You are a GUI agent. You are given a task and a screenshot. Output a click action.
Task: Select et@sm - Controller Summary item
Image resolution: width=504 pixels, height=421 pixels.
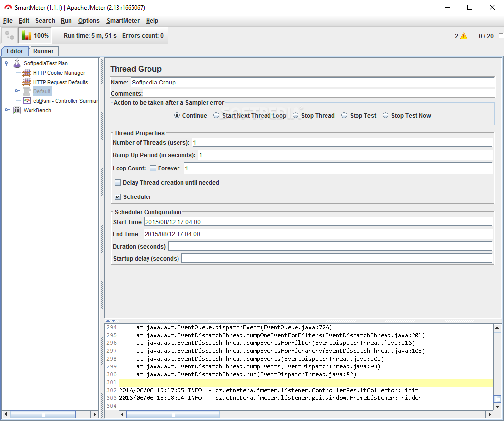tap(65, 101)
